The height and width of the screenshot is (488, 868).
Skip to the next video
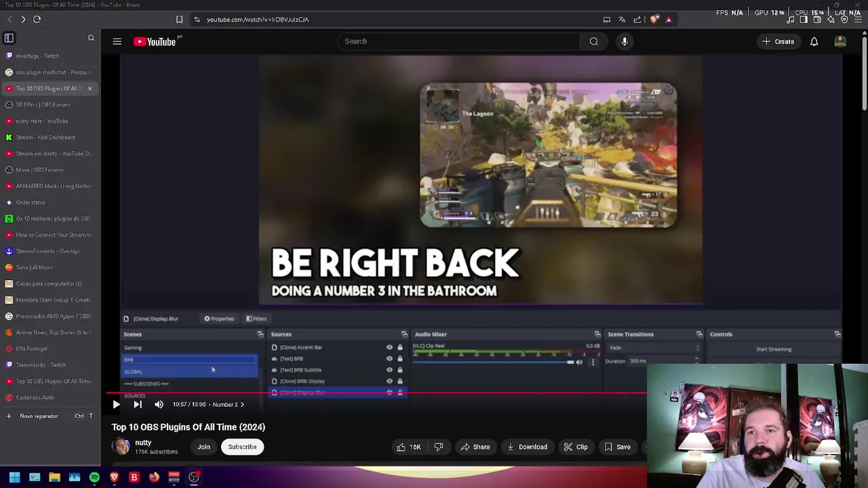(x=137, y=405)
